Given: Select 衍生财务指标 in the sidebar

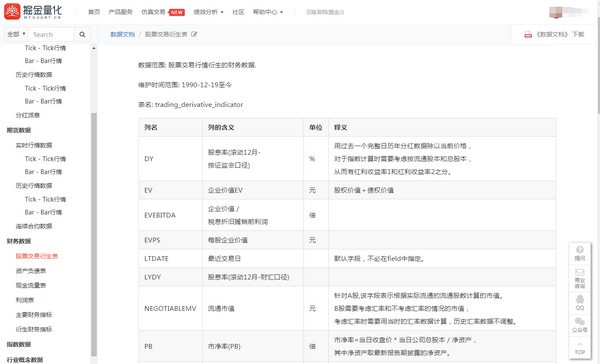Looking at the screenshot, I should (x=34, y=329).
